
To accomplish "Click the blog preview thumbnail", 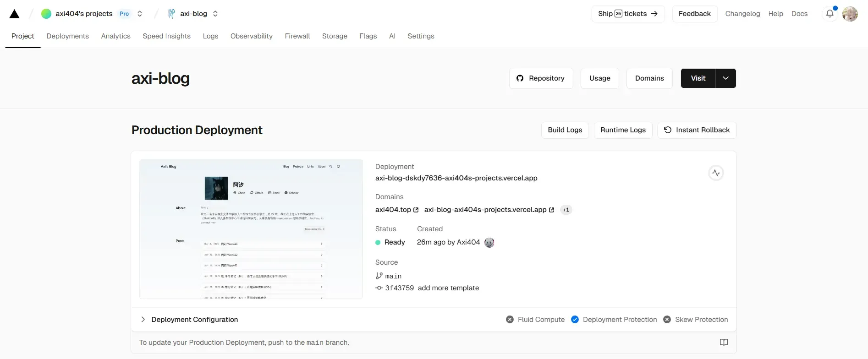I will pyautogui.click(x=251, y=229).
